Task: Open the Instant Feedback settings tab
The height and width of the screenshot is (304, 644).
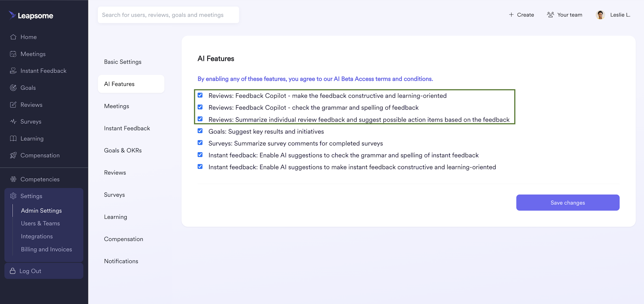Action: pyautogui.click(x=127, y=128)
